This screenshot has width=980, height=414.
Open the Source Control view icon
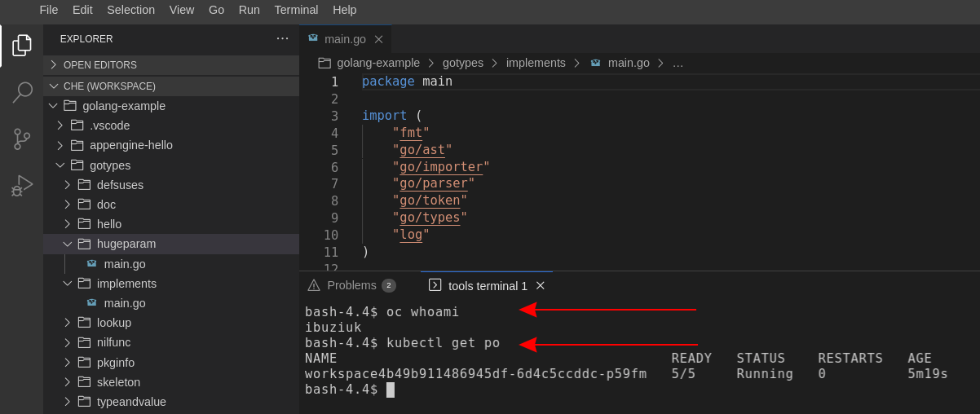22,139
